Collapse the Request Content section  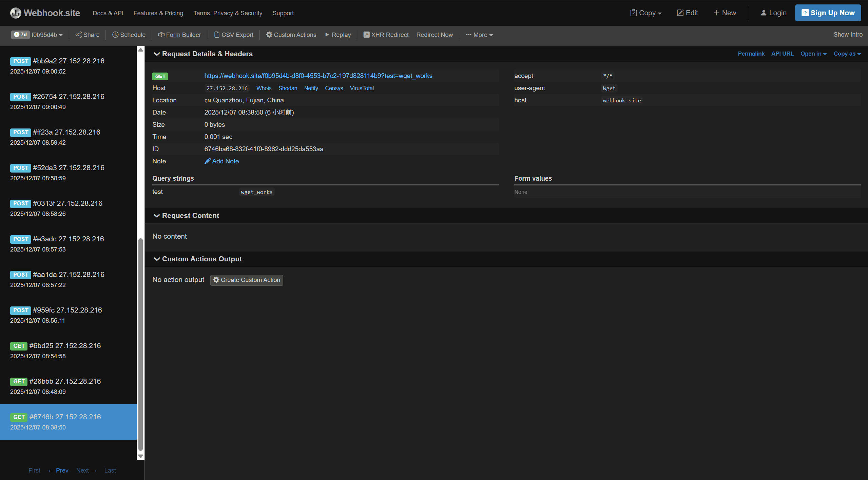coord(157,216)
